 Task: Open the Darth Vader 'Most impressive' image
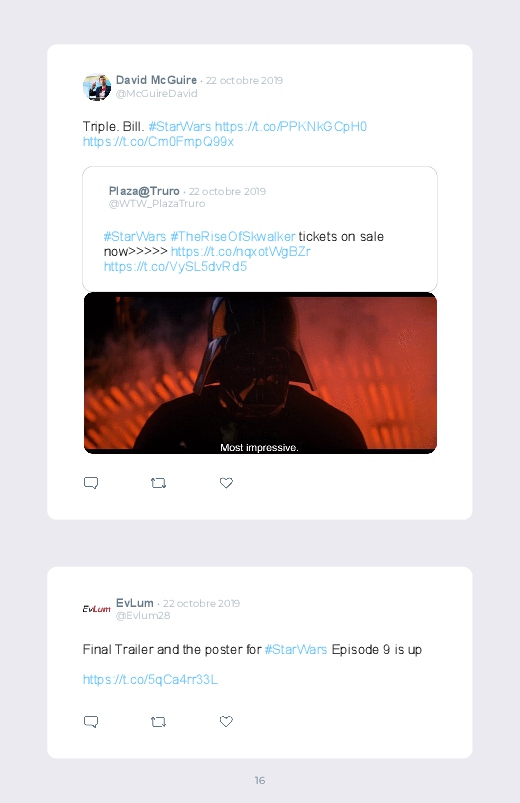(260, 373)
